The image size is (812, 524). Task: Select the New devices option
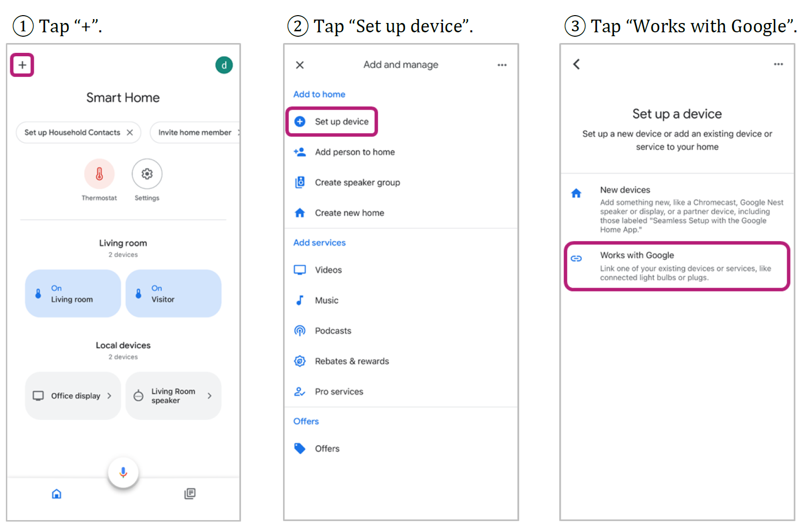[678, 209]
